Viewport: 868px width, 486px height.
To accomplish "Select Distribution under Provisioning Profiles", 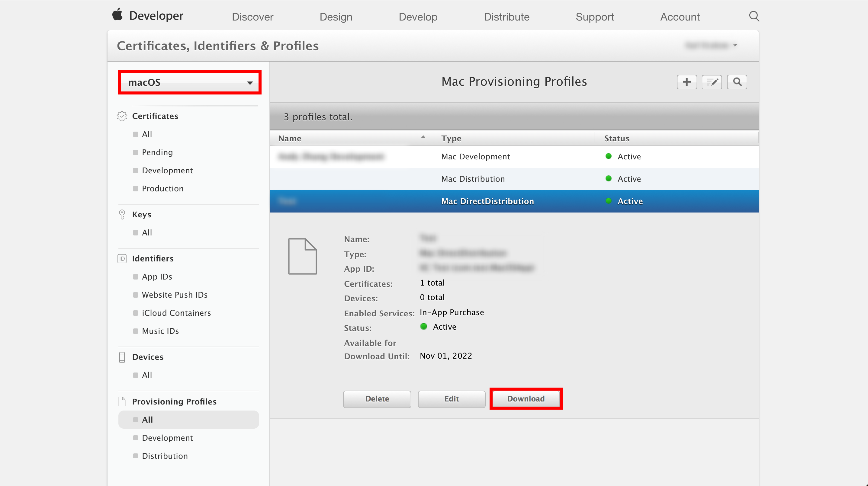I will 164,455.
